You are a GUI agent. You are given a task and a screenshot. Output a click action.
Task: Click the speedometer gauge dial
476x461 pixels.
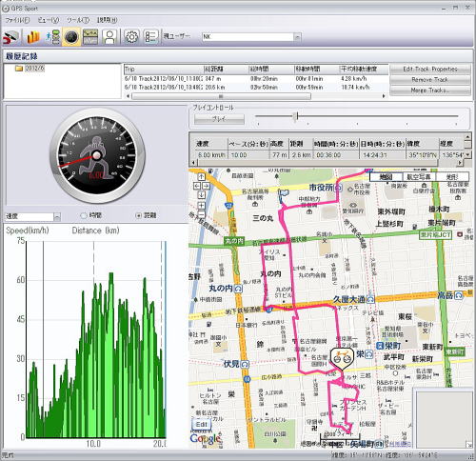pyautogui.click(x=97, y=155)
